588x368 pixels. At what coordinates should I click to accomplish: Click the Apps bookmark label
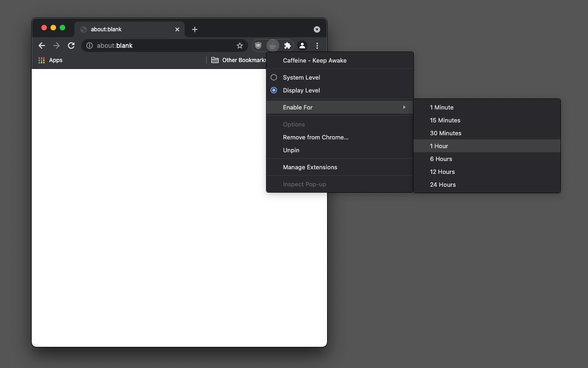tap(56, 60)
